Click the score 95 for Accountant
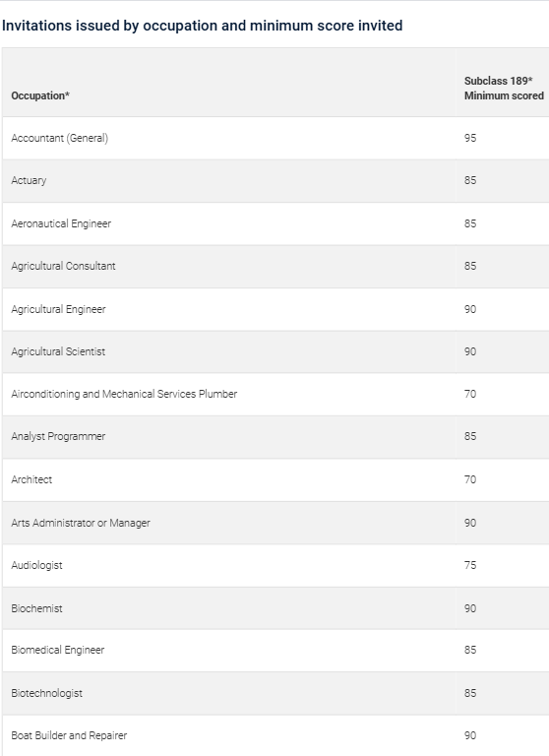The width and height of the screenshot is (549, 756). (x=470, y=138)
